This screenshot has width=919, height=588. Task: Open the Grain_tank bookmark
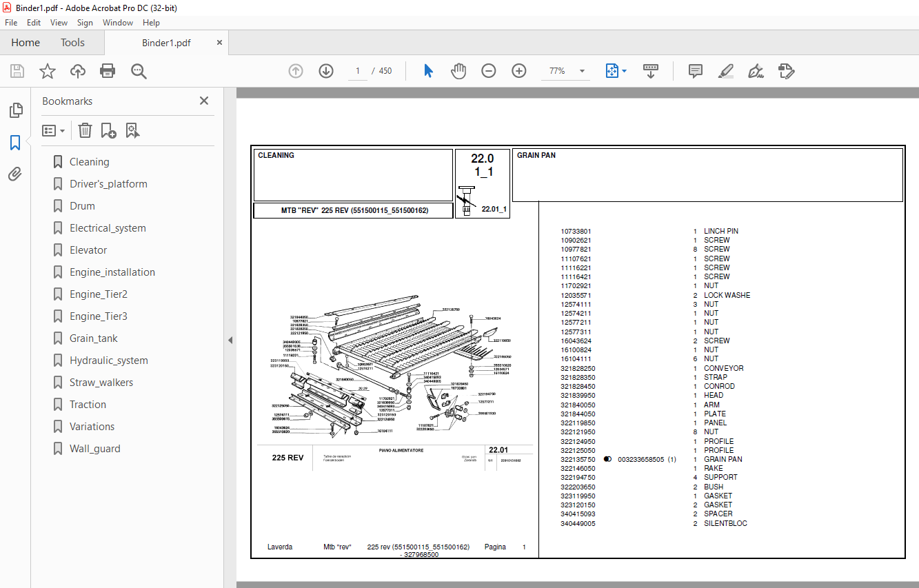pos(94,338)
